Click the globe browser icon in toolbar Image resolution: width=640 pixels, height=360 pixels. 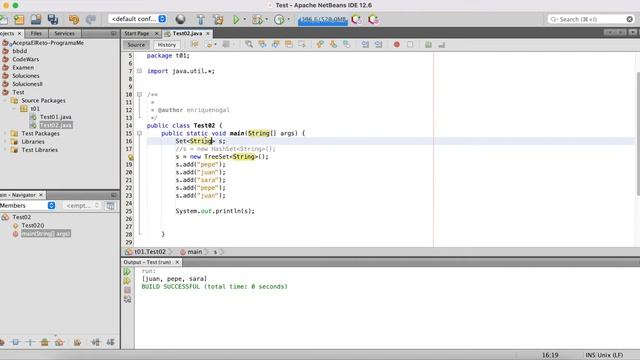(180, 19)
